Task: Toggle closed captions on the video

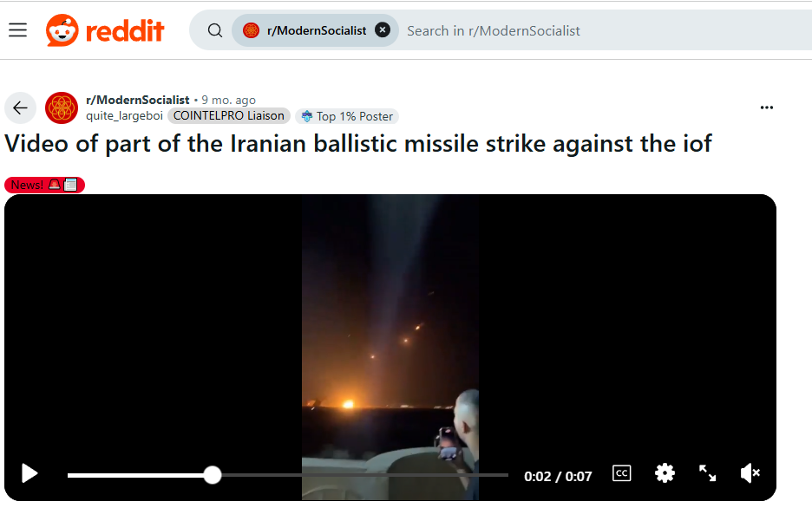Action: click(x=621, y=472)
